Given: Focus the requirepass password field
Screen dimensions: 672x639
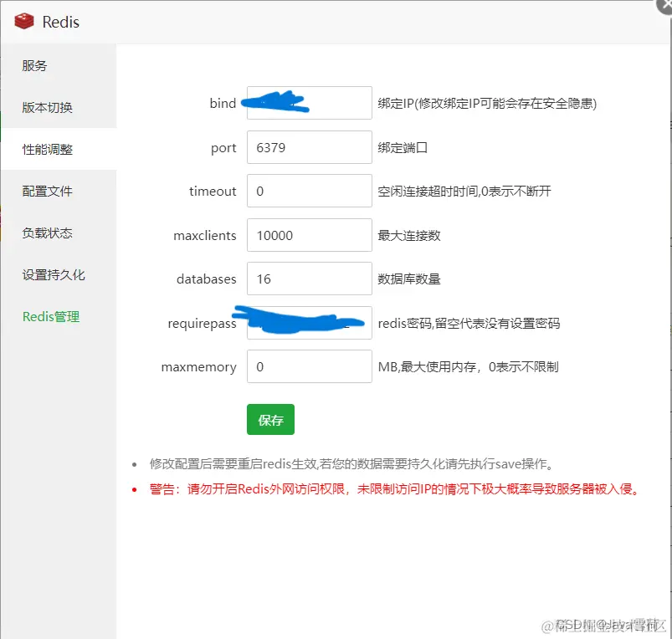Looking at the screenshot, I should coord(310,323).
